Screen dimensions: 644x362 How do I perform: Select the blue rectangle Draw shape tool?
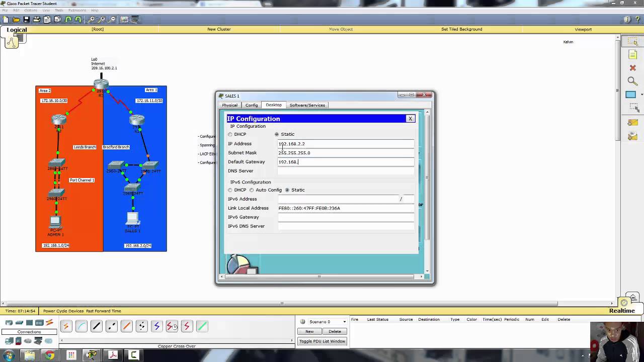coord(631,95)
